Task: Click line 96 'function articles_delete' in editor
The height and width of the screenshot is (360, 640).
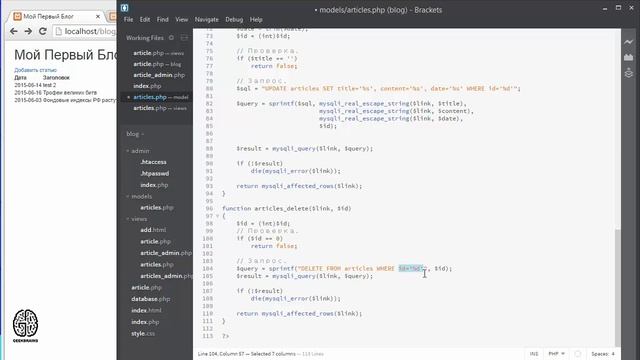Action: coord(287,209)
